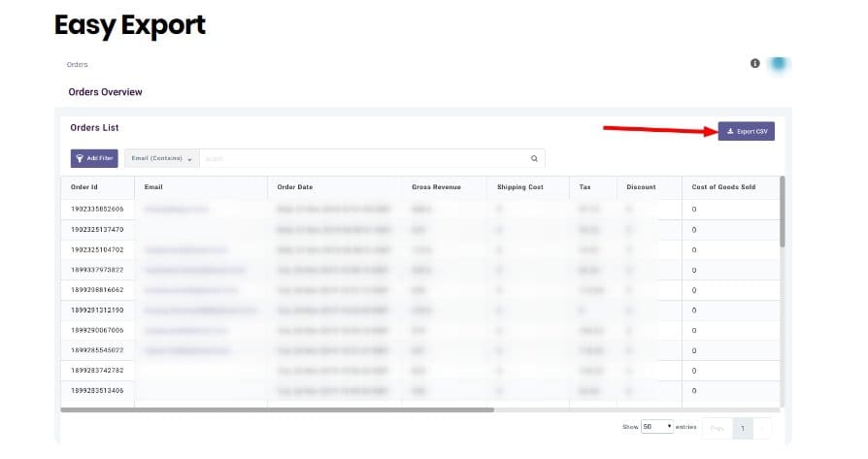
Task: Click the search magnifier icon
Action: coord(534,158)
